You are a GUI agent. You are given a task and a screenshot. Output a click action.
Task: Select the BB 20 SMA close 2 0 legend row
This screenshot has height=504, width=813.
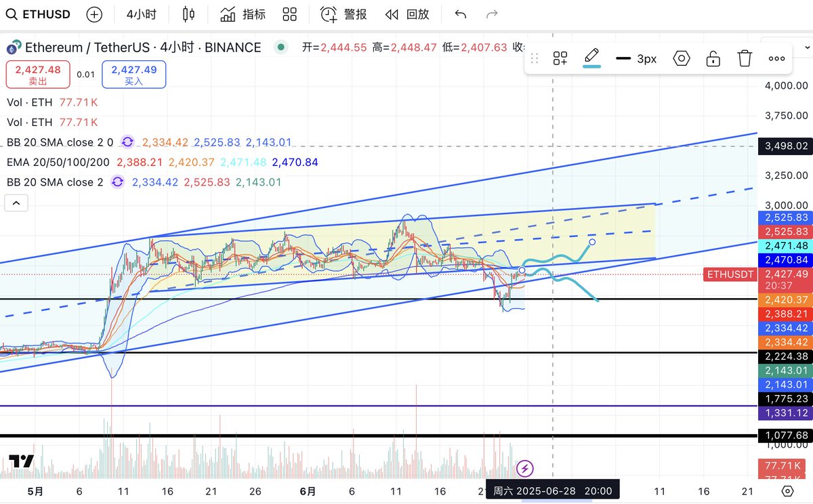pyautogui.click(x=149, y=142)
